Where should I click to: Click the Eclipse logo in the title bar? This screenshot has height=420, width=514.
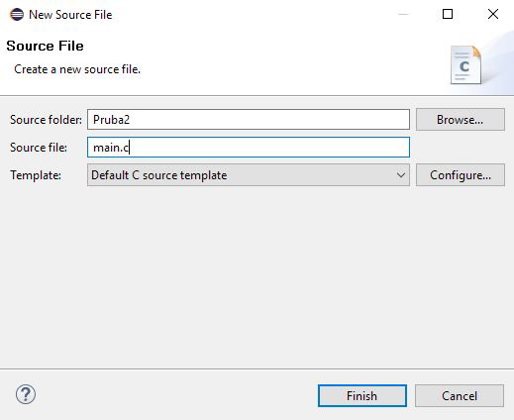pyautogui.click(x=17, y=15)
